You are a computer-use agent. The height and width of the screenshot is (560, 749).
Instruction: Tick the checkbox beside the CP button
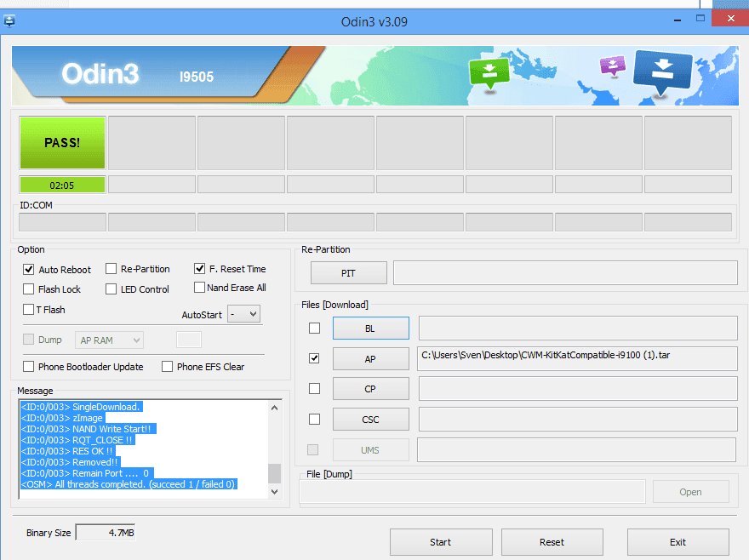314,388
